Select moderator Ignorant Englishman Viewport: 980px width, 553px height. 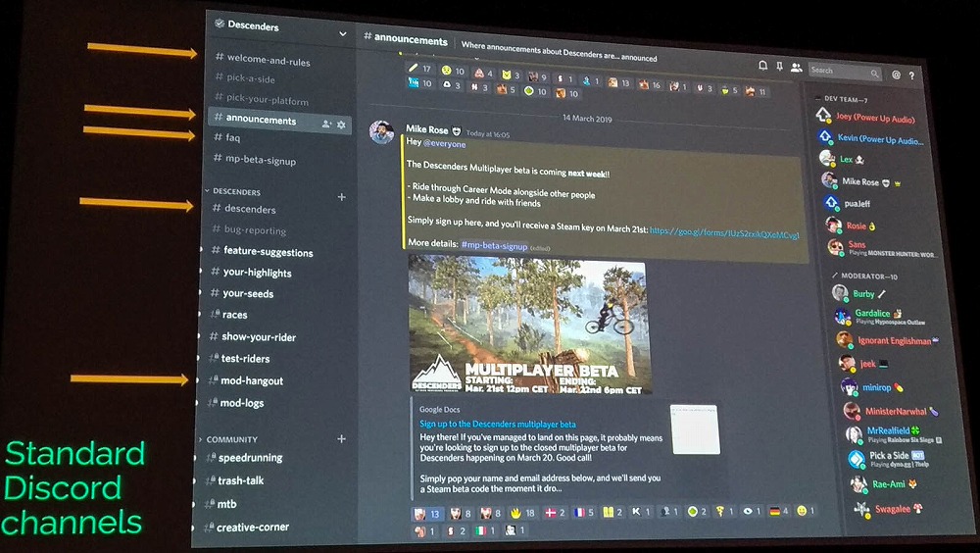[888, 340]
